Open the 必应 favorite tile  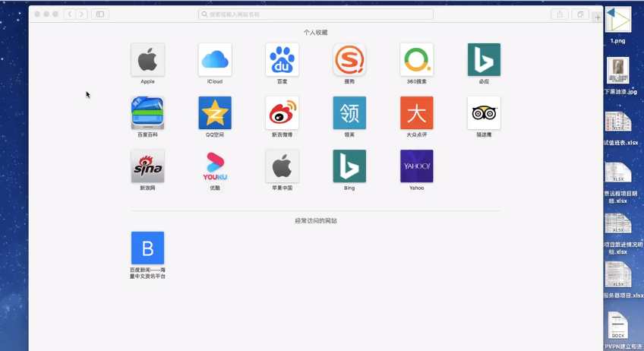[484, 59]
